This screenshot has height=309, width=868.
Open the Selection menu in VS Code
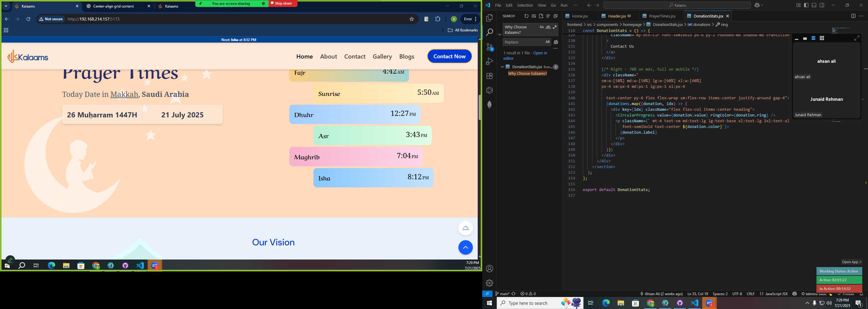(525, 5)
